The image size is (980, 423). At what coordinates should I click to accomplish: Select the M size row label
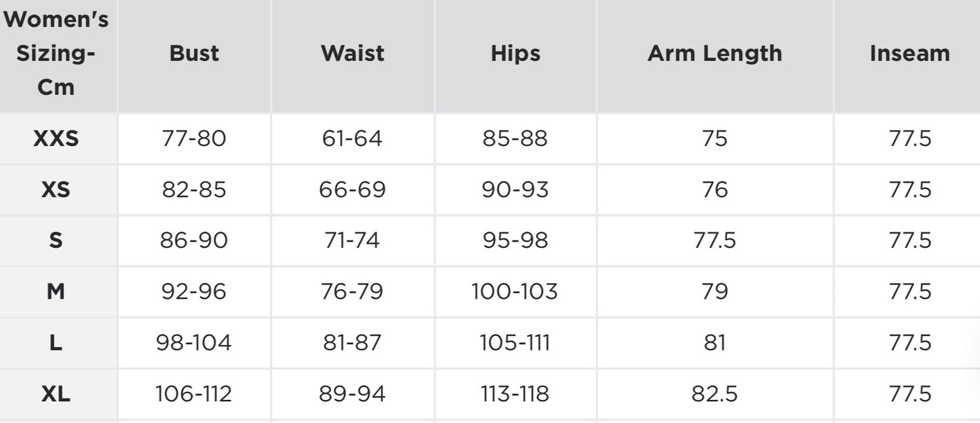click(x=56, y=291)
